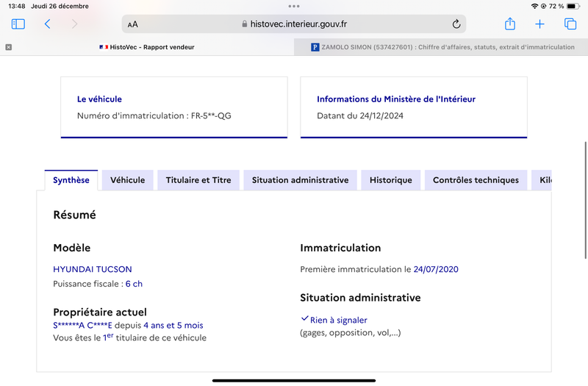Switch to the Situation administrative tab
The image size is (588, 386).
pyautogui.click(x=300, y=180)
